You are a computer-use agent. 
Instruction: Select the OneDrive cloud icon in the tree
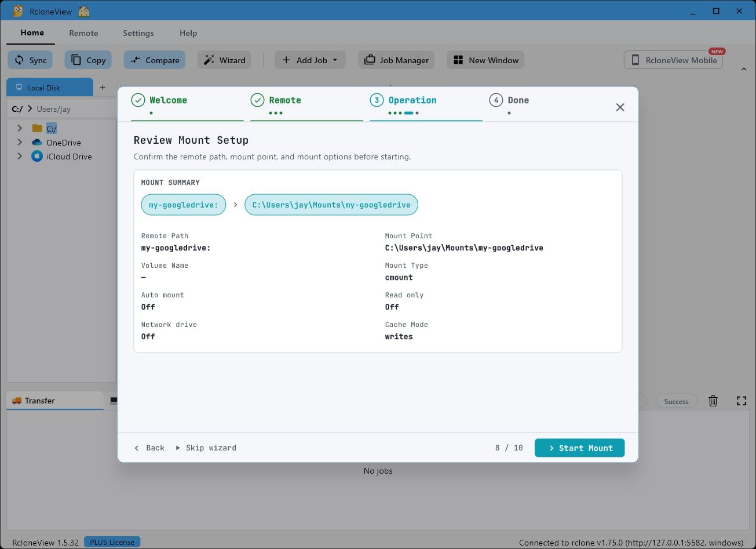pos(37,143)
